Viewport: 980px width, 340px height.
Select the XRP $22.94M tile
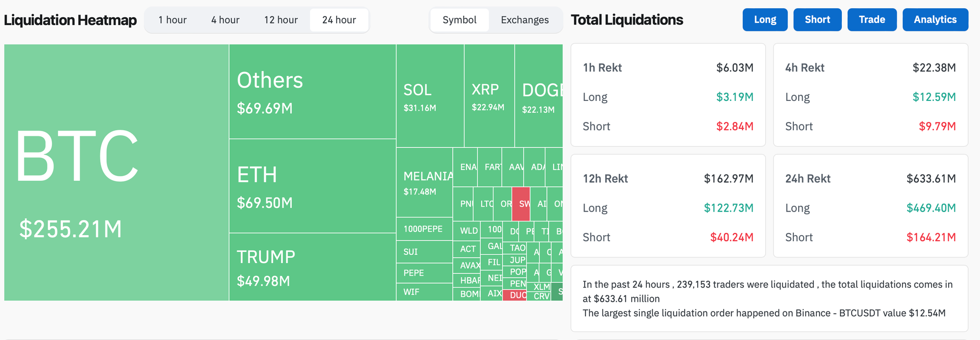click(490, 96)
